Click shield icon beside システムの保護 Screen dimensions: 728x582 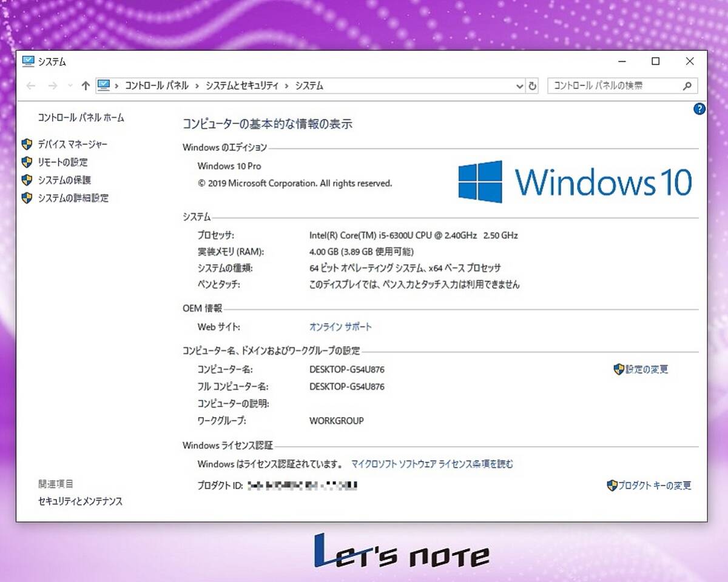(x=27, y=180)
